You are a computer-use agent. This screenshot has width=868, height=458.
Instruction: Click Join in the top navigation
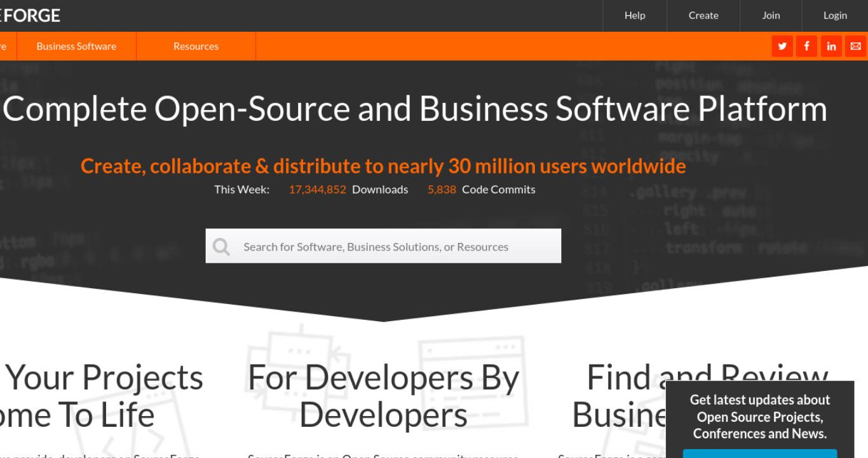[x=771, y=15]
